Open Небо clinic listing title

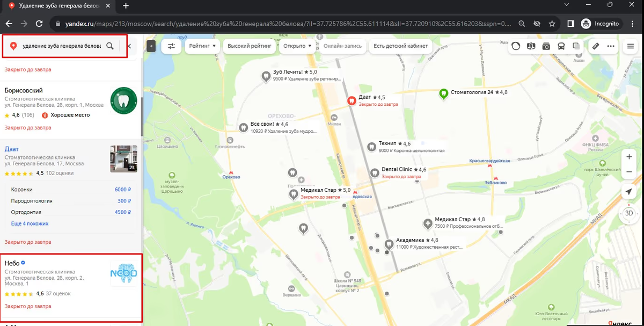click(x=12, y=263)
